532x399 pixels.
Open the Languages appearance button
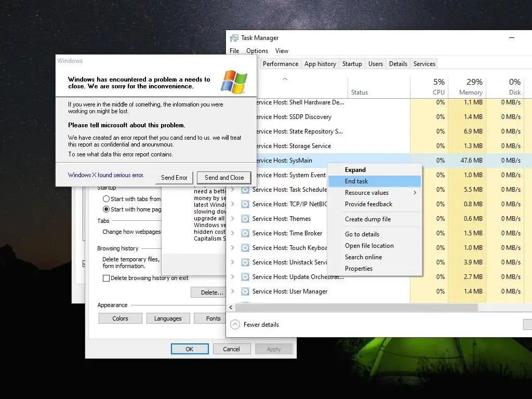point(168,318)
